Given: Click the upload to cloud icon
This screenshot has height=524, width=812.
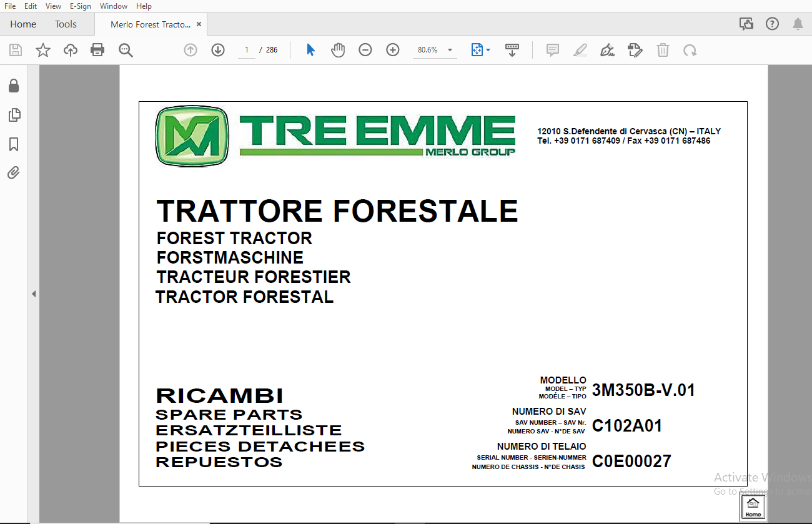Looking at the screenshot, I should click(x=71, y=50).
